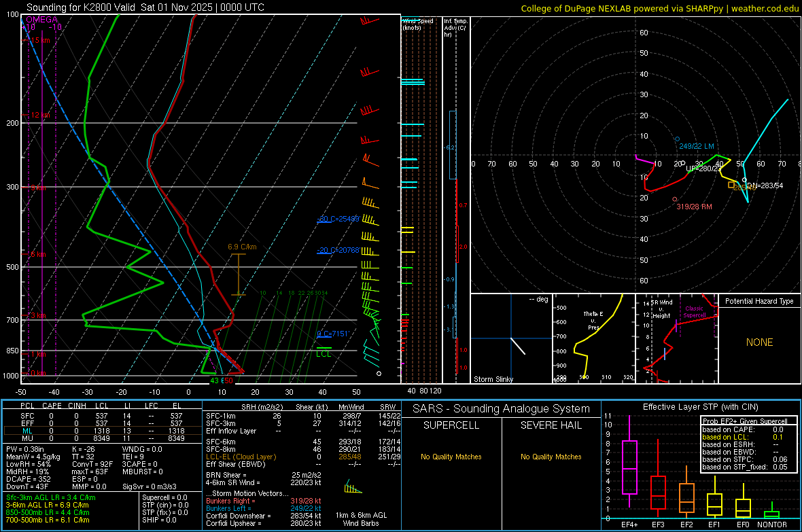The height and width of the screenshot is (532, 802).
Task: Click the Bunkers Left mover circle marker
Action: click(x=677, y=139)
